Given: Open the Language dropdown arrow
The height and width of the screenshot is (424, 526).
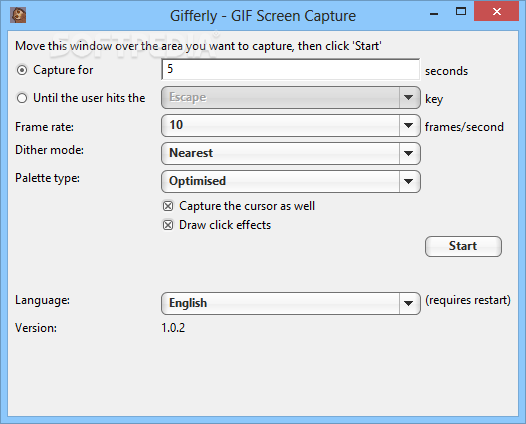Looking at the screenshot, I should click(x=408, y=303).
